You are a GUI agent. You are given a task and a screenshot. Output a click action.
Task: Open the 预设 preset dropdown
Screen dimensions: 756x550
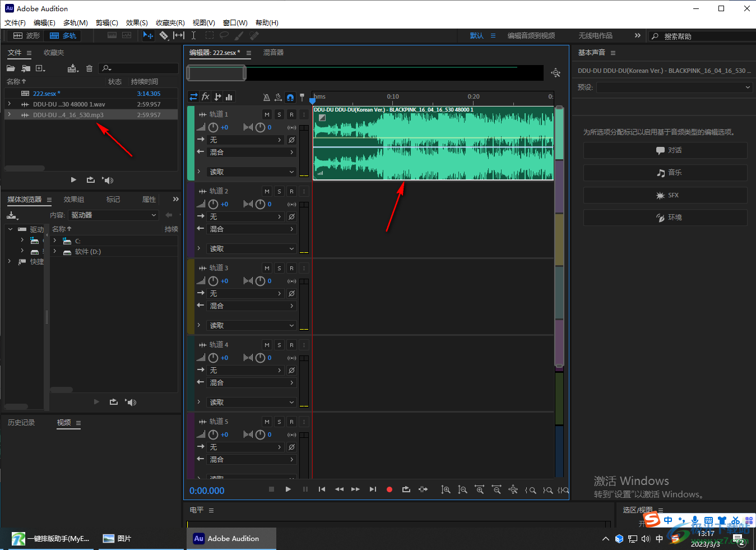tap(674, 87)
